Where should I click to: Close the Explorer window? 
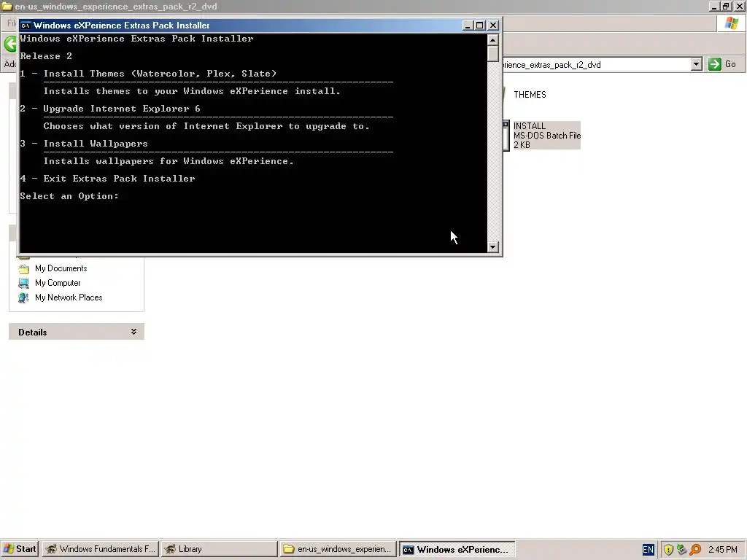tap(740, 6)
